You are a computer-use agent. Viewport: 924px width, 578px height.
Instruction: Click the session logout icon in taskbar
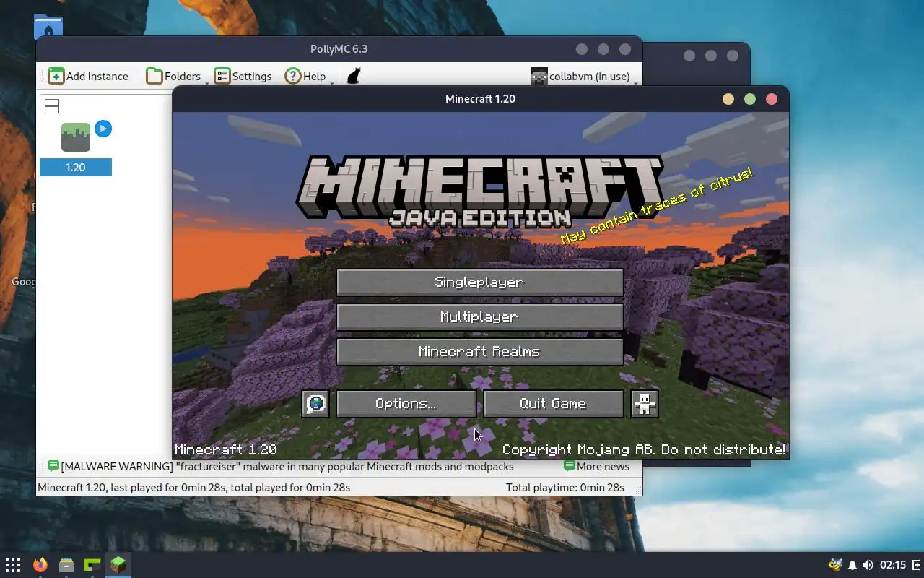coord(916,565)
